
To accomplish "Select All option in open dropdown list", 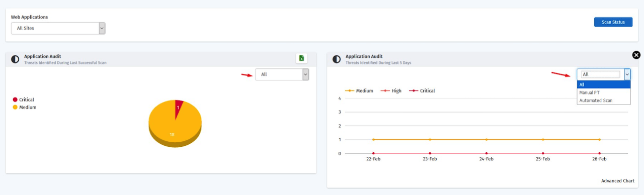I will (604, 84).
